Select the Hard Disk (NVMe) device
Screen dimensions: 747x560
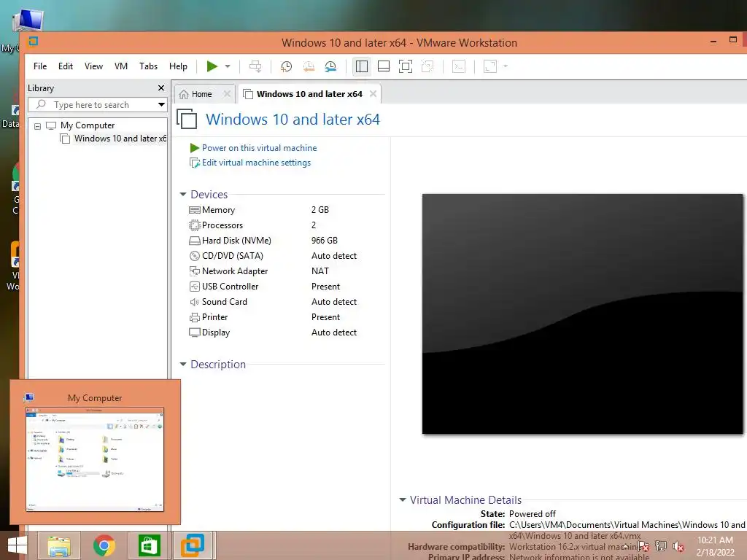click(236, 241)
